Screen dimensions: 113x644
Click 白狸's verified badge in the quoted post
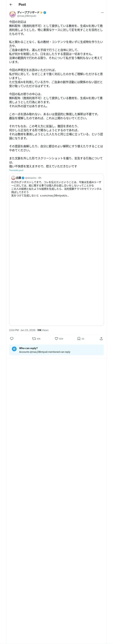(x=23, y=178)
